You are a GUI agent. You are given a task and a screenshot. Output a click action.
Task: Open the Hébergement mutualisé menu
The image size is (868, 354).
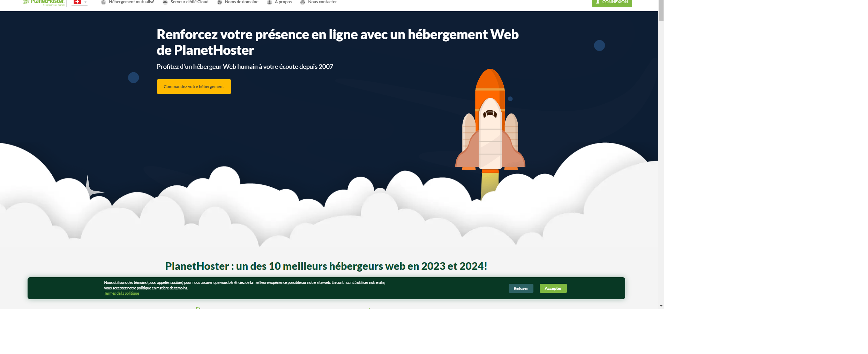pos(131,2)
